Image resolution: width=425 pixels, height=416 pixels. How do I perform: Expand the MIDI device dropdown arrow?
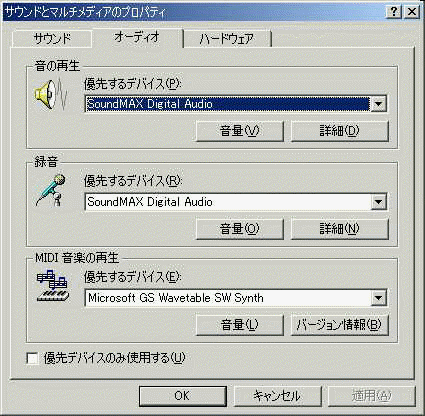(378, 298)
